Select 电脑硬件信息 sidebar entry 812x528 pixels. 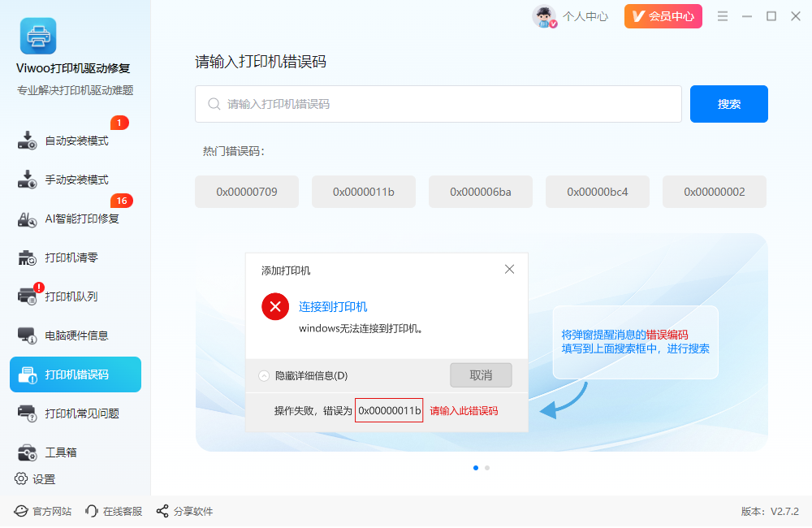click(75, 335)
